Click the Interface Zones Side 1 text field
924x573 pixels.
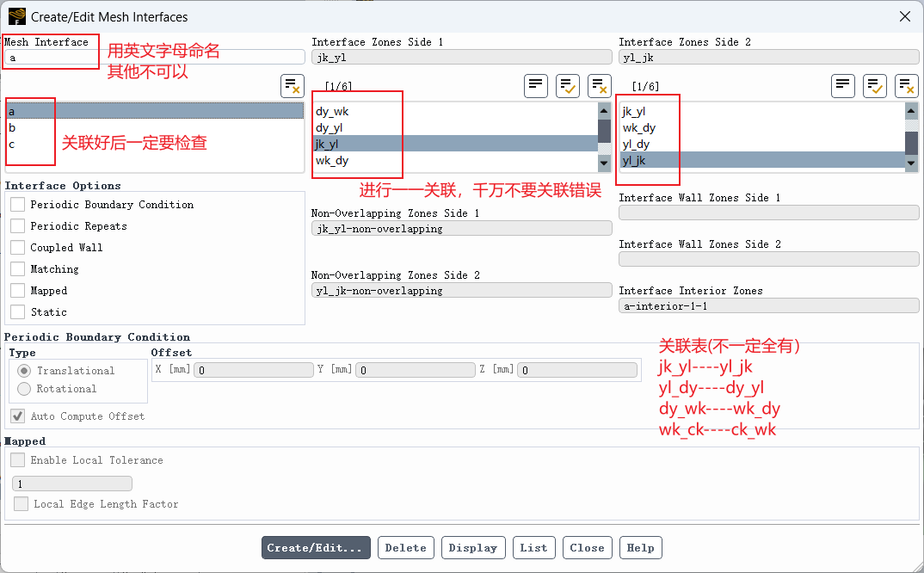point(461,57)
